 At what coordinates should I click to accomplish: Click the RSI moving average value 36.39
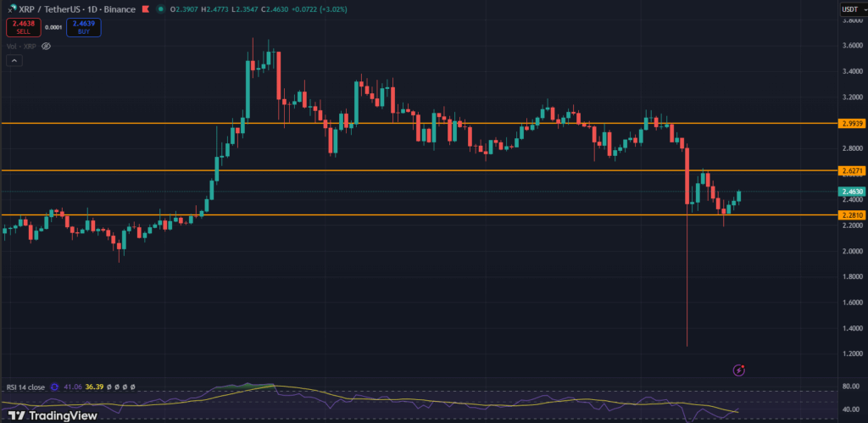(94, 387)
